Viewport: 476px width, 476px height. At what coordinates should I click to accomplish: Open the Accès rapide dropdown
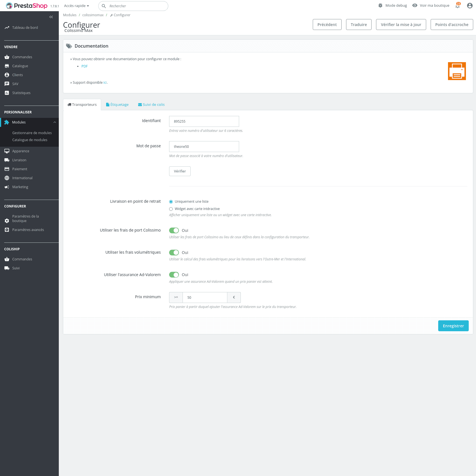point(76,6)
